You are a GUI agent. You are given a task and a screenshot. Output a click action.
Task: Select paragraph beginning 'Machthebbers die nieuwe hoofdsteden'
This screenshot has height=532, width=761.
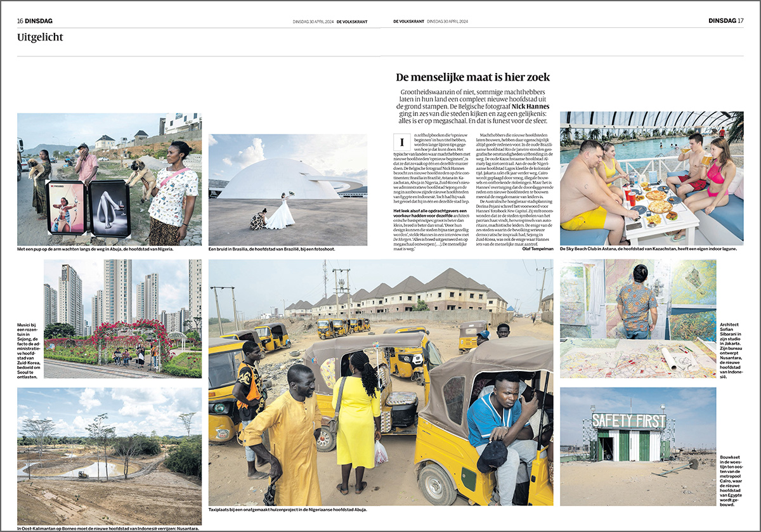[x=512, y=166]
